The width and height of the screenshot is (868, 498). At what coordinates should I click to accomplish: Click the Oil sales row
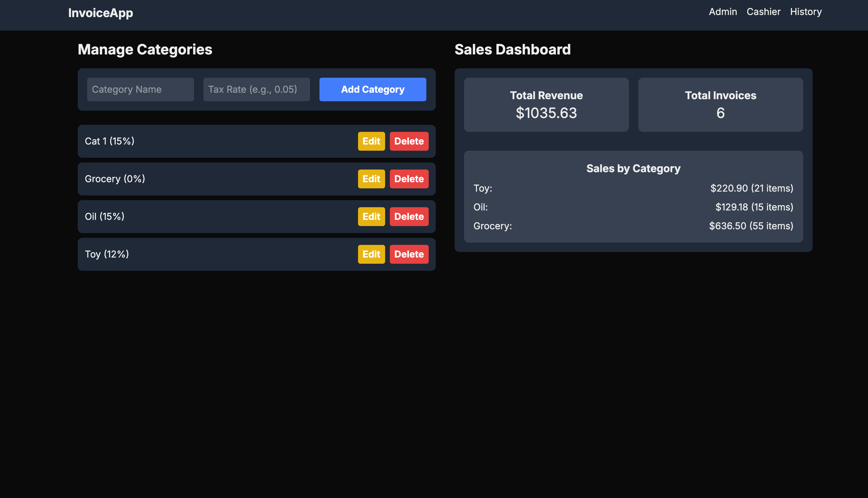633,207
